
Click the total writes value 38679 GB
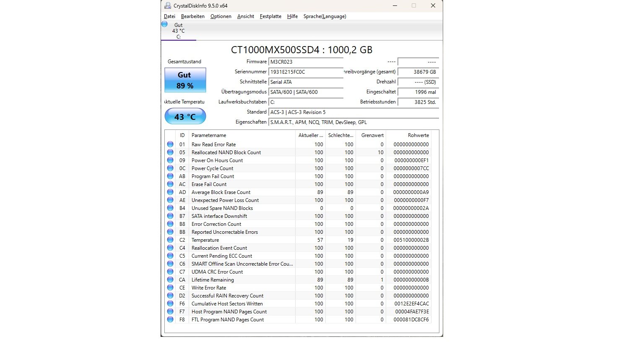pyautogui.click(x=418, y=72)
